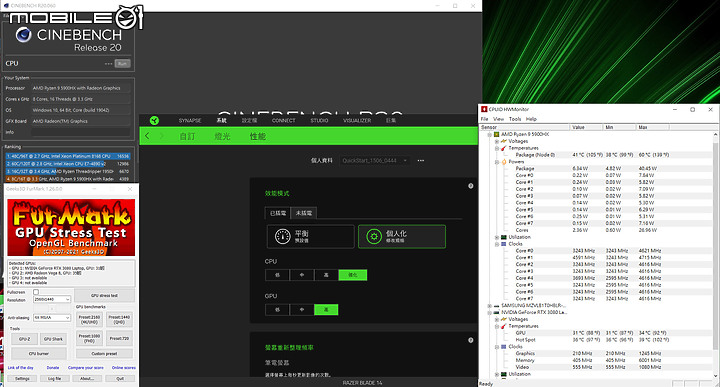Go back with Synapse back arrow
The height and width of the screenshot is (387, 720).
coord(147,136)
